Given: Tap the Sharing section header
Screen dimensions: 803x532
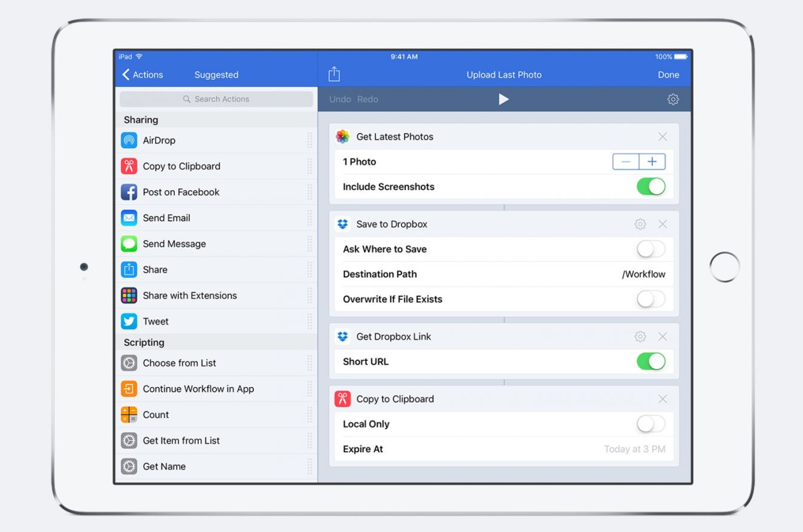Looking at the screenshot, I should point(141,120).
